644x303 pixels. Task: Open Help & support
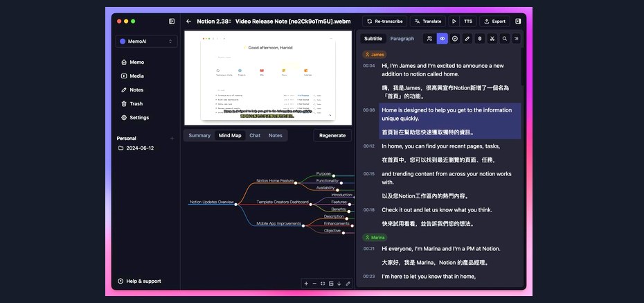click(139, 282)
